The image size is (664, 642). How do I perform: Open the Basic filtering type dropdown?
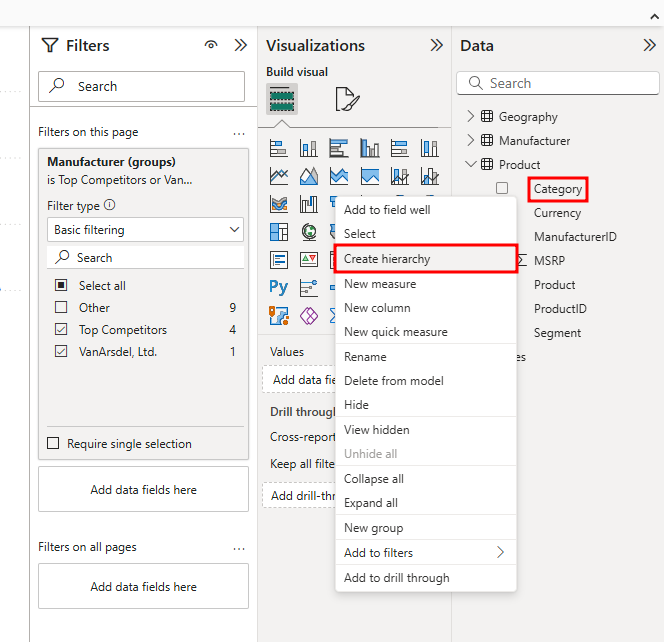(x=145, y=230)
